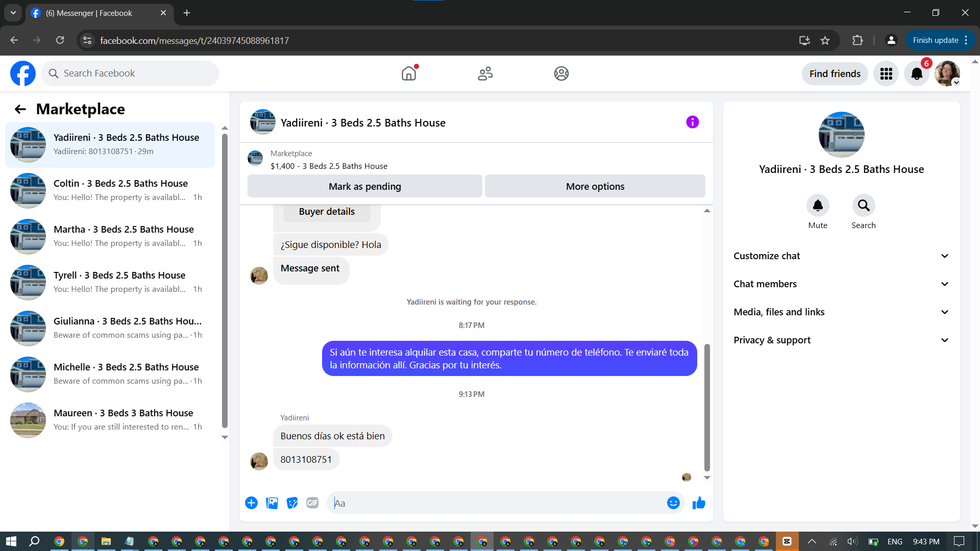The height and width of the screenshot is (551, 980).
Task: Show hidden system tray icons chevron
Action: 812,541
